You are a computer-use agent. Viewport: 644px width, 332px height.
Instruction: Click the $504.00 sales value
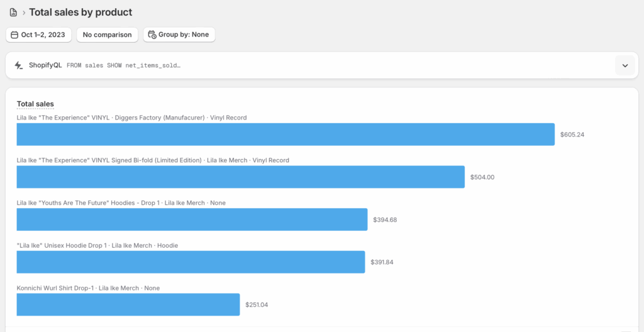(482, 177)
